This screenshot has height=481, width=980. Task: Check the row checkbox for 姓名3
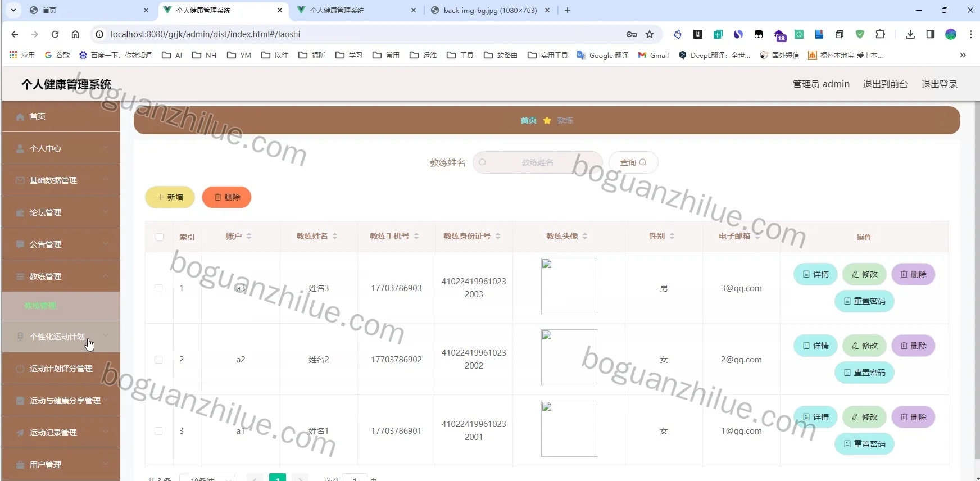[158, 288]
